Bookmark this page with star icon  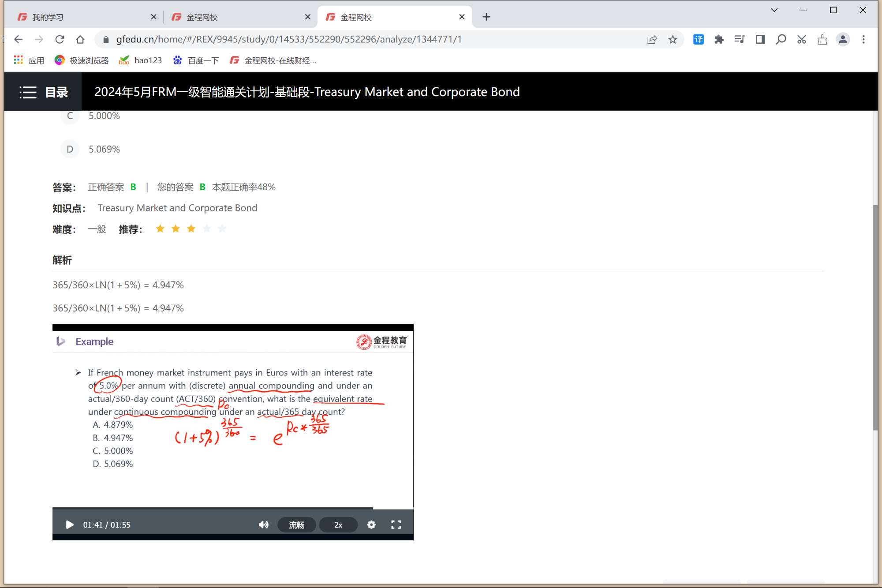click(673, 40)
